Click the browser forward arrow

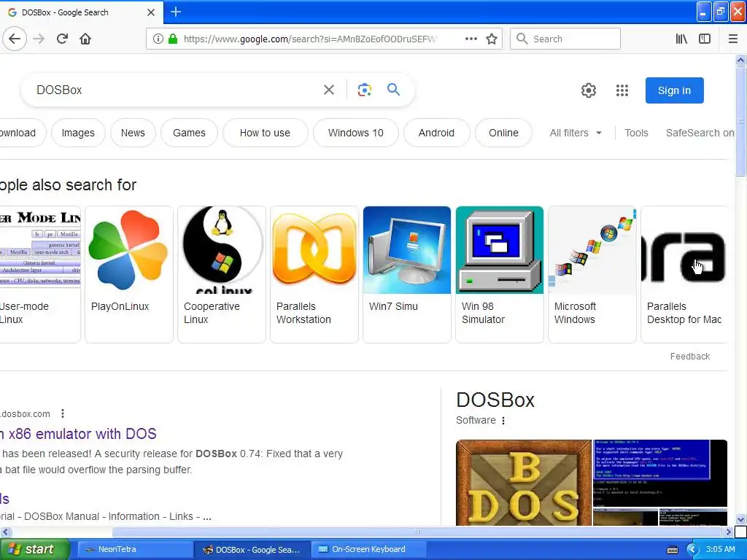39,39
